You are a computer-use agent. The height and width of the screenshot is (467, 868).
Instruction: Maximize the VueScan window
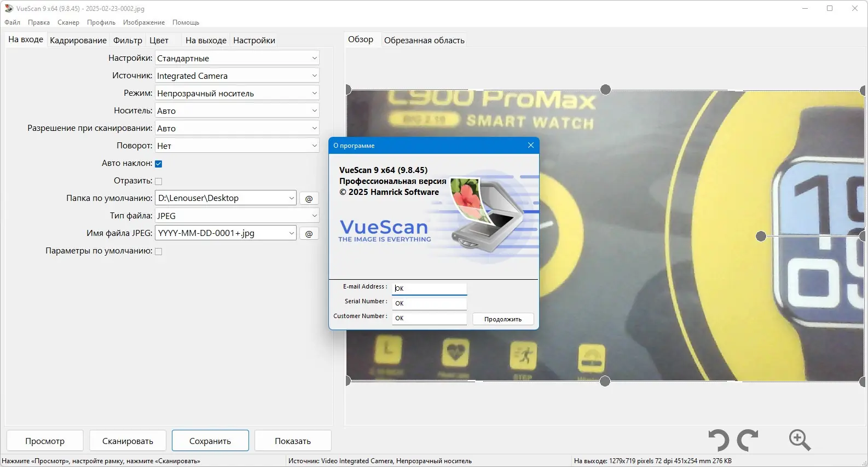tap(830, 8)
